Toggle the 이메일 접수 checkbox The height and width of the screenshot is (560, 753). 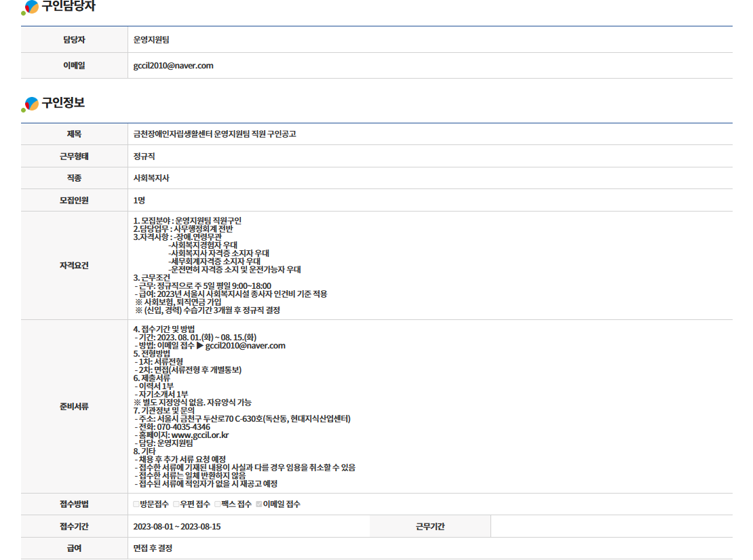point(259,504)
